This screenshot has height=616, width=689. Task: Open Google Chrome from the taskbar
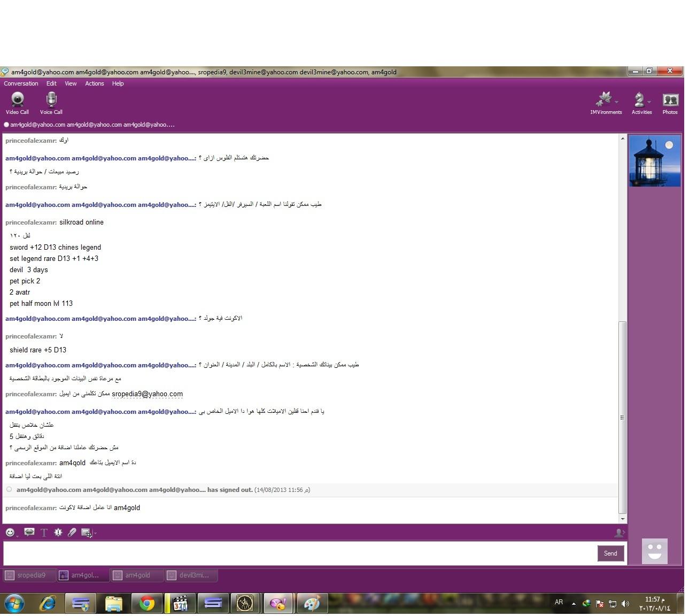coord(147,604)
